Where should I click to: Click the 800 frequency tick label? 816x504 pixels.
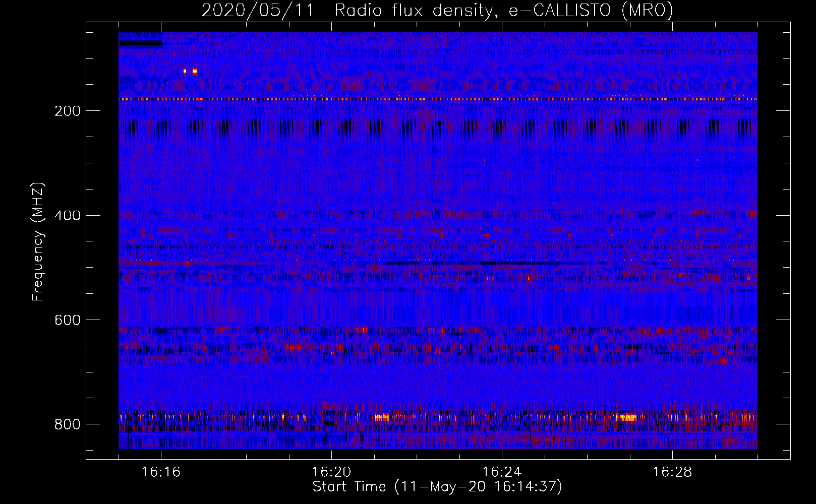[68, 424]
